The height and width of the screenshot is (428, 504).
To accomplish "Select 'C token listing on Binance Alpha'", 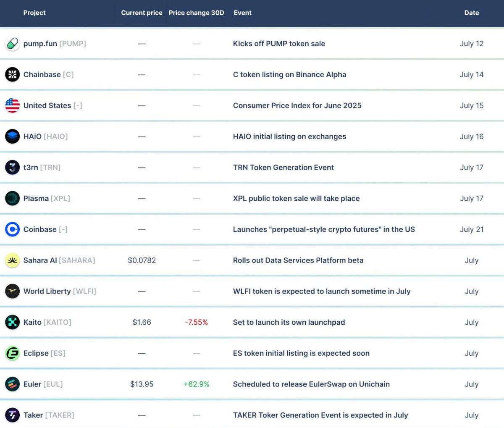I will coord(290,75).
